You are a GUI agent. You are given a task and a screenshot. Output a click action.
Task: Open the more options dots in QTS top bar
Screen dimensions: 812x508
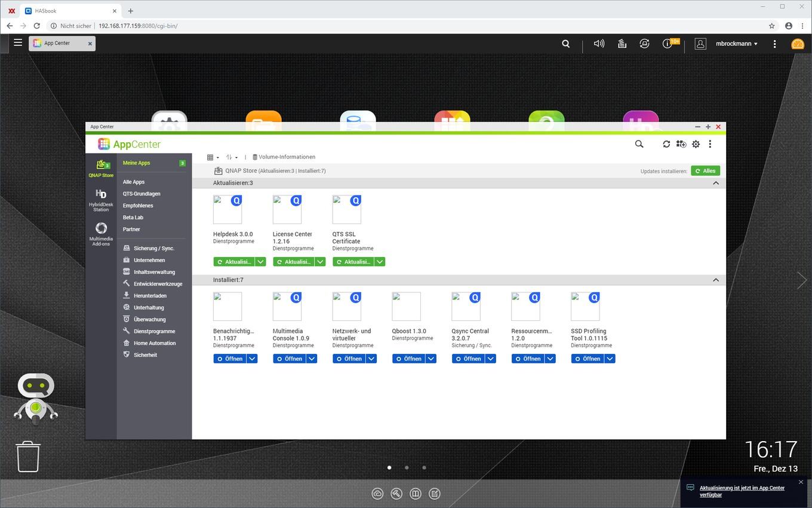click(774, 44)
